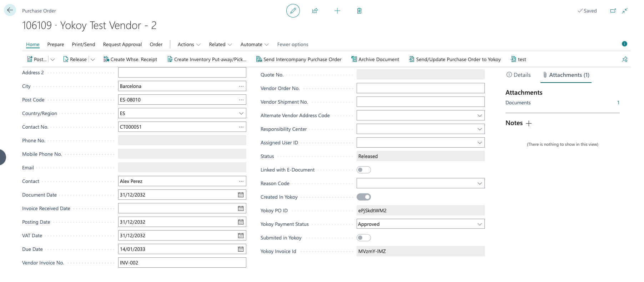The image size is (644, 282).
Task: Click the pin action bar icon
Action: [624, 59]
